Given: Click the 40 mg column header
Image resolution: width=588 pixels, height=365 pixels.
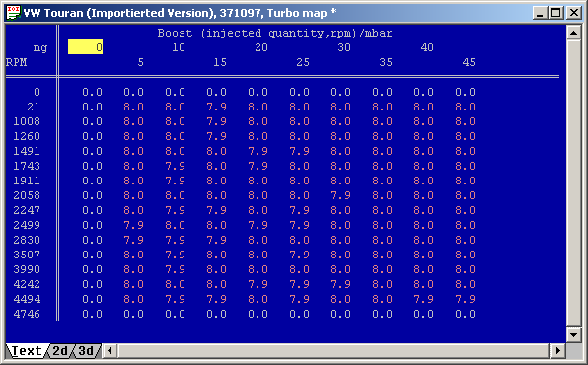Looking at the screenshot, I should click(427, 47).
